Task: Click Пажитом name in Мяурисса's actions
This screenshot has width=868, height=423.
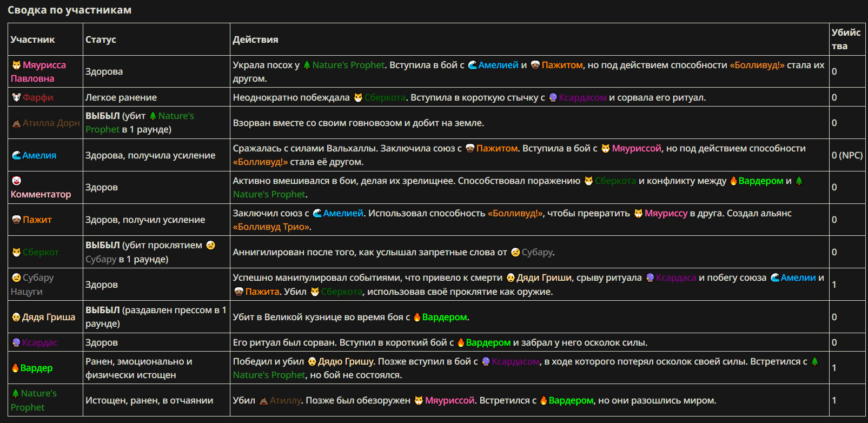Action: tap(562, 65)
